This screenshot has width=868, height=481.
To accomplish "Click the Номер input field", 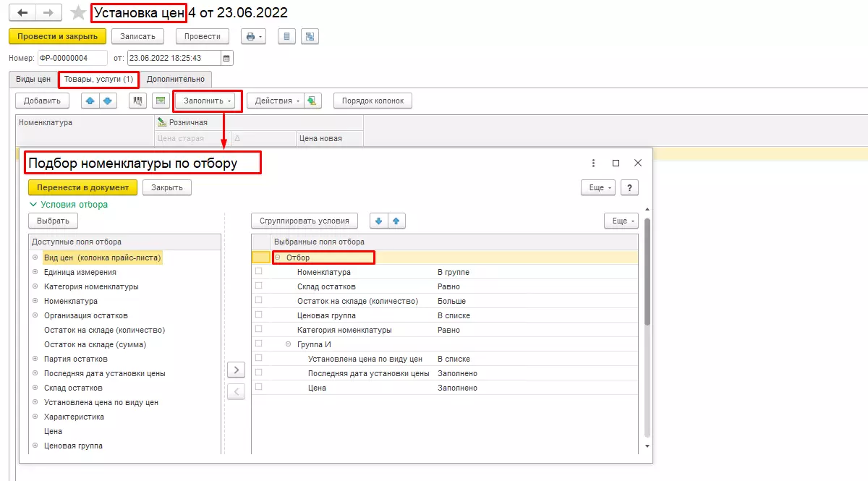I will (x=72, y=58).
